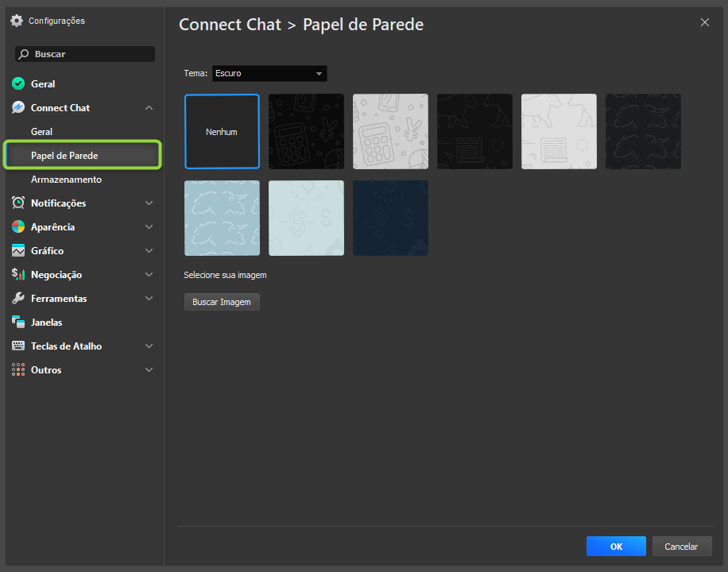Click the Notificações alarm clock icon

tap(18, 203)
